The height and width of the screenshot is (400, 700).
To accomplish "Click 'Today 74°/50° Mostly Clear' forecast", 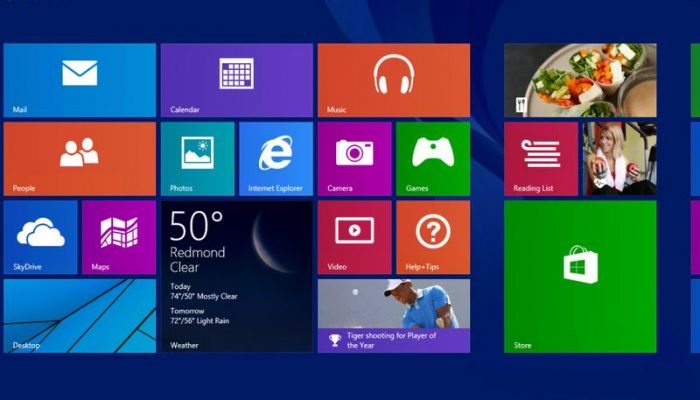I will [204, 292].
